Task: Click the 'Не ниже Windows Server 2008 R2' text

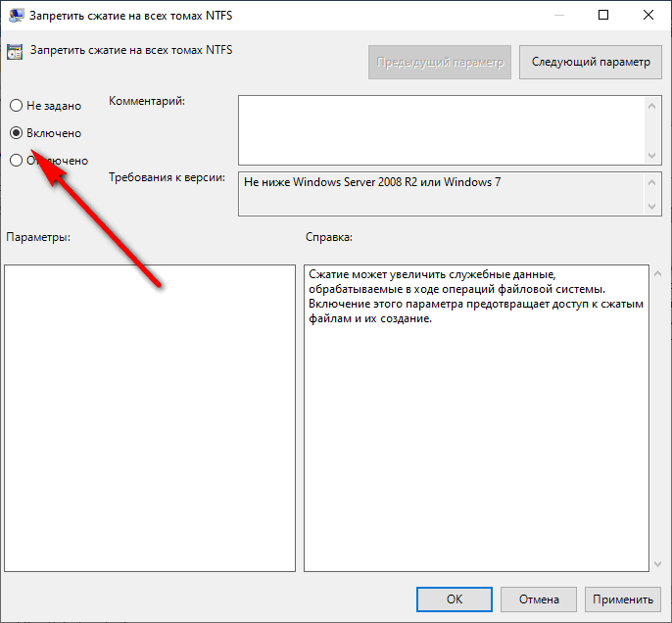Action: click(x=330, y=182)
